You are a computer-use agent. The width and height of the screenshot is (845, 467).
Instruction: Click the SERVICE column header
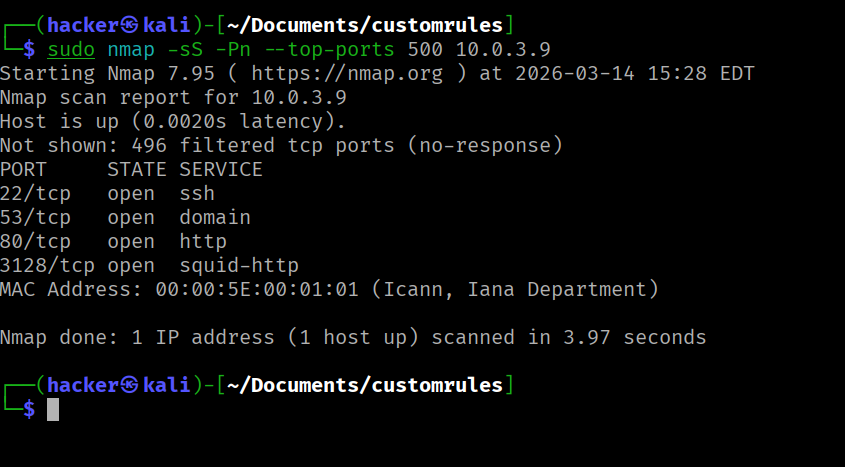coord(220,169)
